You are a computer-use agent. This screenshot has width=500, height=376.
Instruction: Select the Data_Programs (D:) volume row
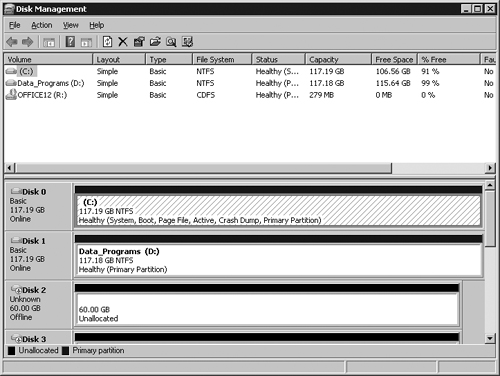250,83
